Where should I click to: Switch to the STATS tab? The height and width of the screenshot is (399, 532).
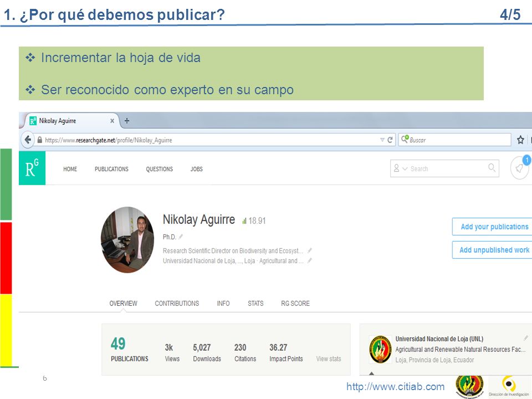[255, 303]
